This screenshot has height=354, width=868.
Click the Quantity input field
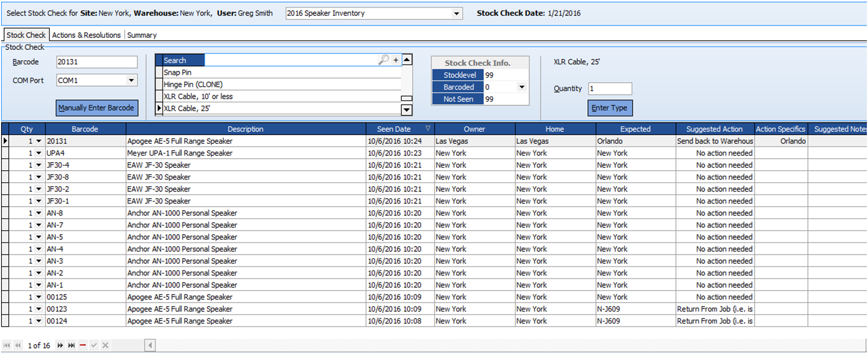[x=610, y=89]
